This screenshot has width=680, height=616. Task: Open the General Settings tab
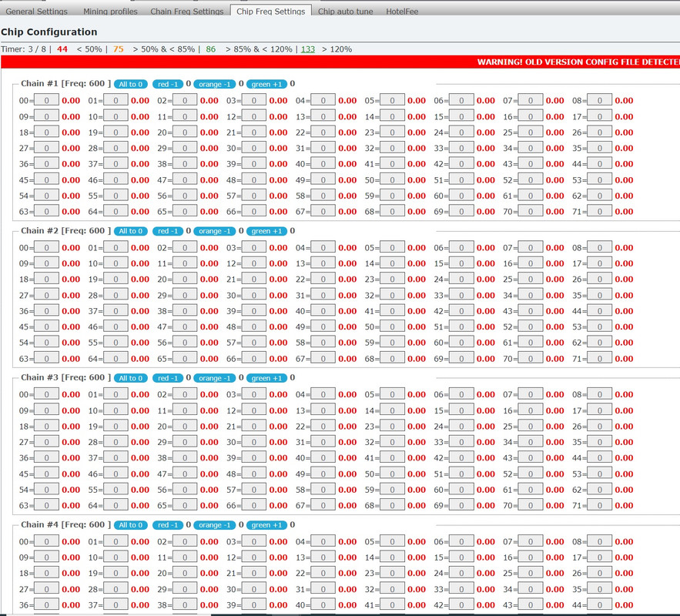click(36, 11)
